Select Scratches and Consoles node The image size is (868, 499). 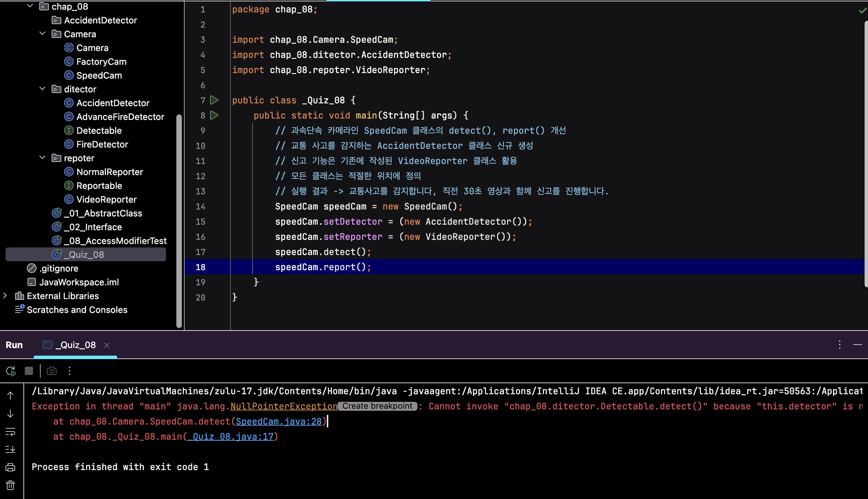pyautogui.click(x=71, y=310)
